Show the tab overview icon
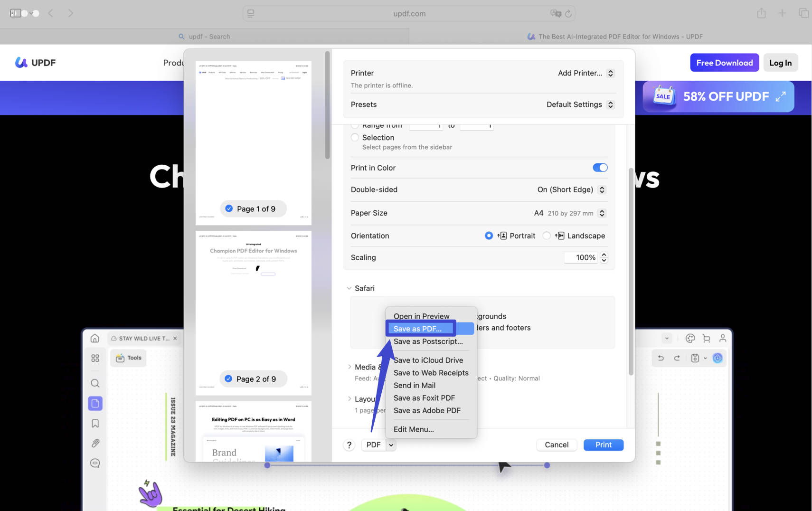 click(803, 13)
